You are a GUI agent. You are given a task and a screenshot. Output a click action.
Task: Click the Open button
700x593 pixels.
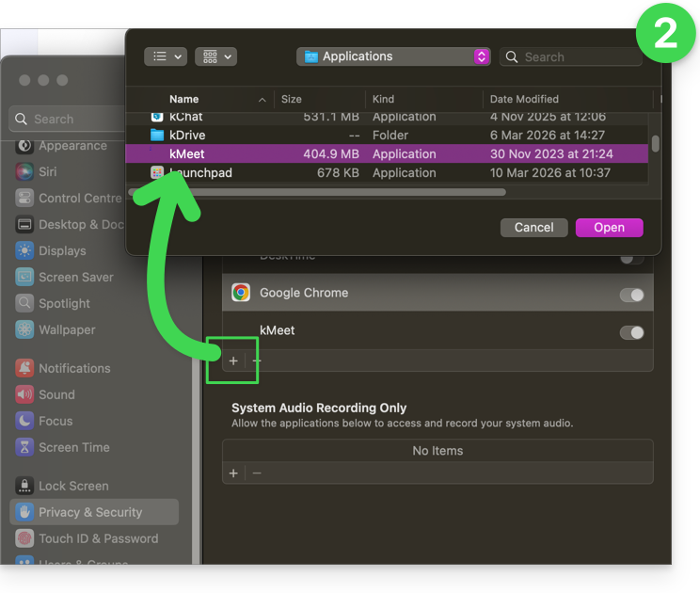(609, 227)
